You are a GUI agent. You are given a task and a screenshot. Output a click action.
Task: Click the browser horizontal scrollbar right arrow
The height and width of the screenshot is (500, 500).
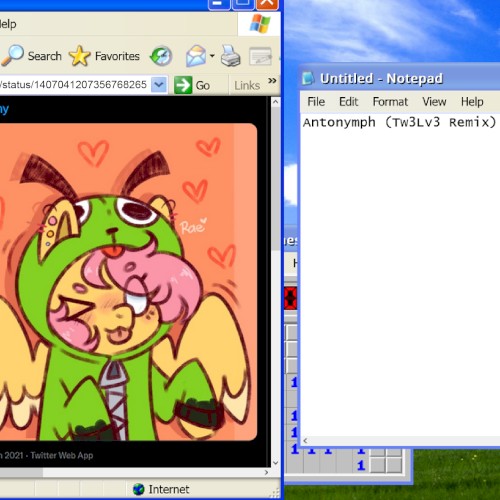click(x=266, y=472)
